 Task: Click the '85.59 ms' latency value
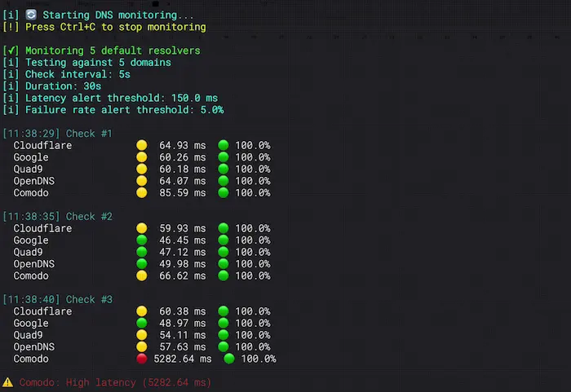[x=183, y=193]
